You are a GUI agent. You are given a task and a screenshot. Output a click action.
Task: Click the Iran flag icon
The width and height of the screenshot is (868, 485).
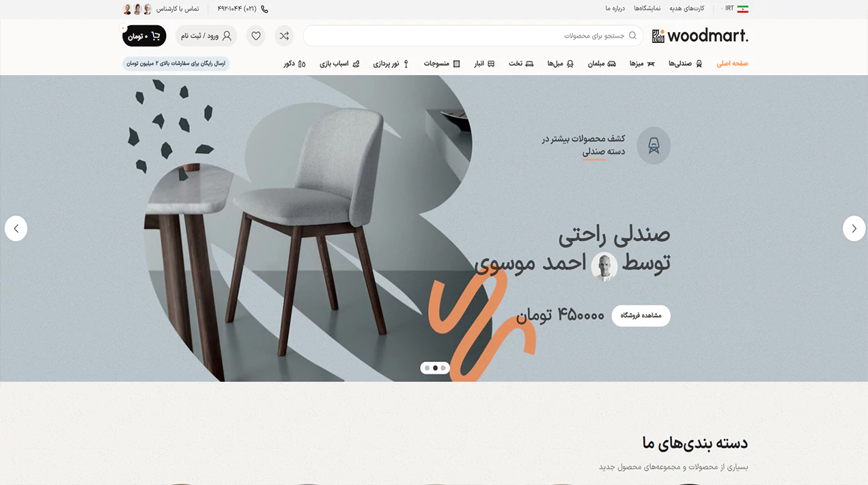742,9
